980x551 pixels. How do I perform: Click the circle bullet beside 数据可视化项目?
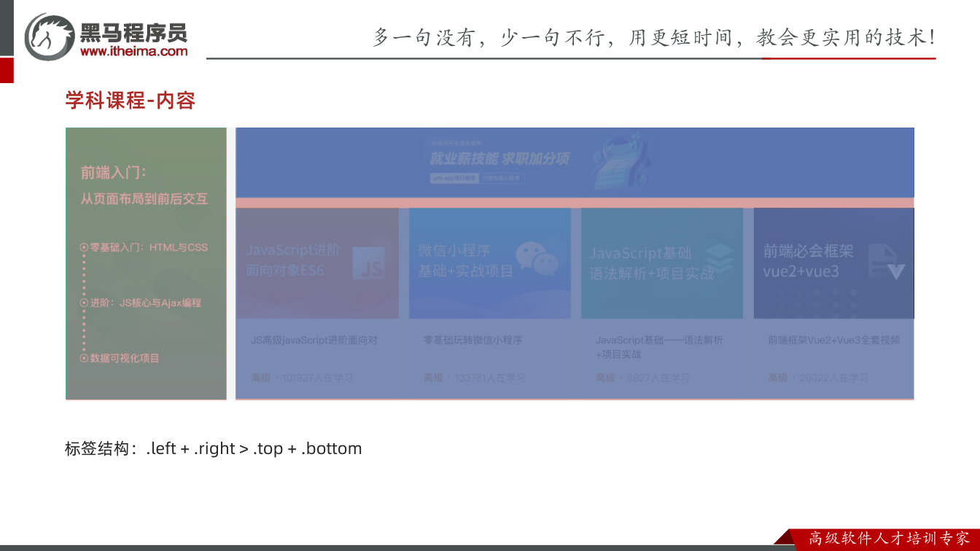84,359
